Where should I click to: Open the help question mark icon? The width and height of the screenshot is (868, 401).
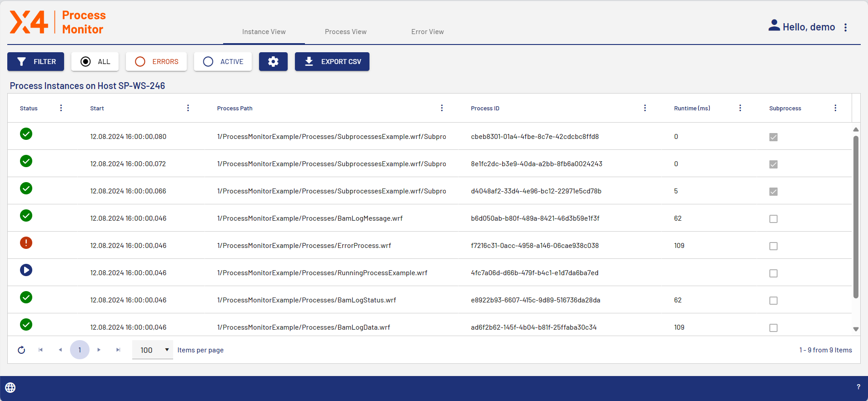tap(858, 387)
